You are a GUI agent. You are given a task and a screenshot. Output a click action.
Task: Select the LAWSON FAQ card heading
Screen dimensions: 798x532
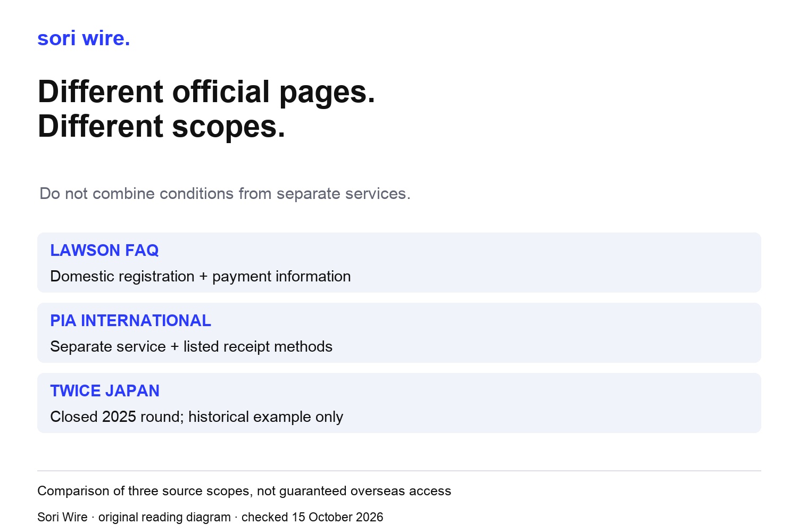pos(104,250)
